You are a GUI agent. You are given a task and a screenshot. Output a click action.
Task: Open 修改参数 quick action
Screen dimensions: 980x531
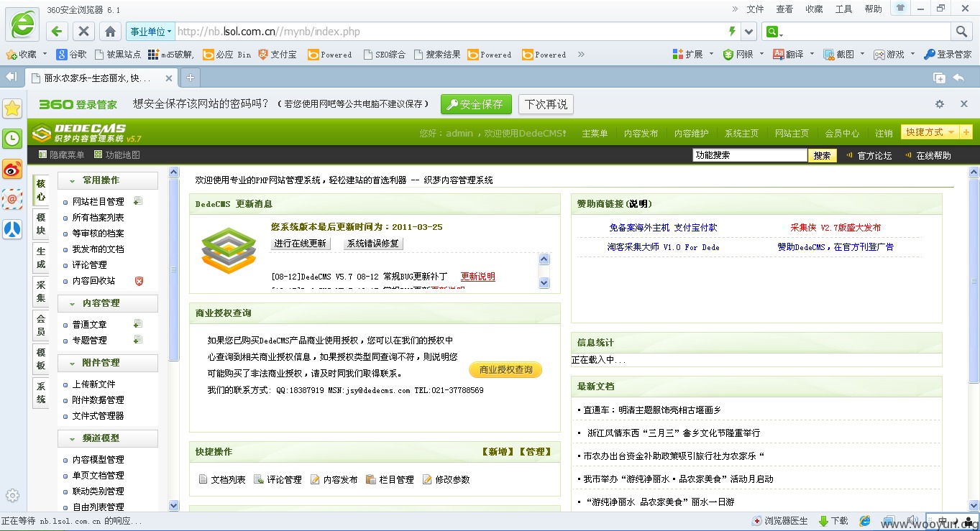(447, 479)
